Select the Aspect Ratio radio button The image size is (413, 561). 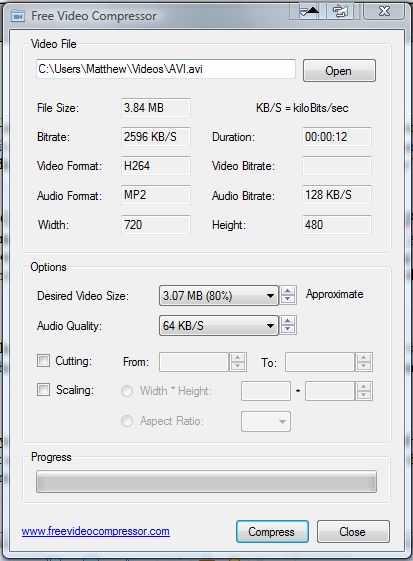(x=127, y=421)
